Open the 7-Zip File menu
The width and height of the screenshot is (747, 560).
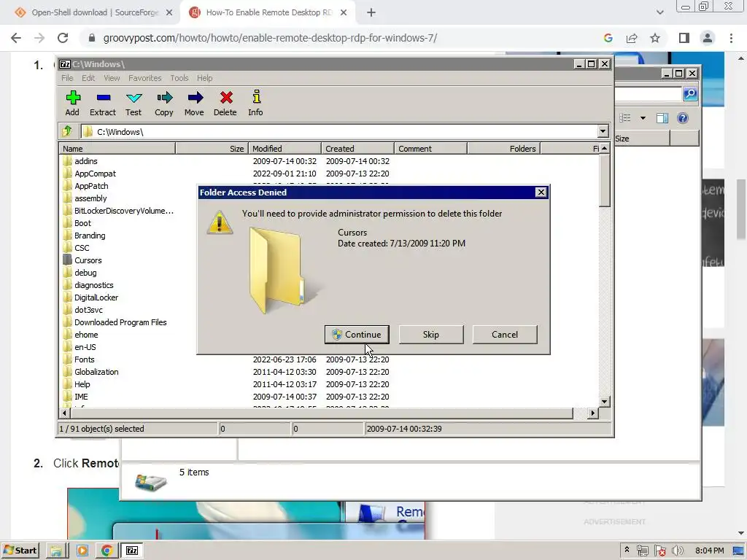tap(67, 78)
